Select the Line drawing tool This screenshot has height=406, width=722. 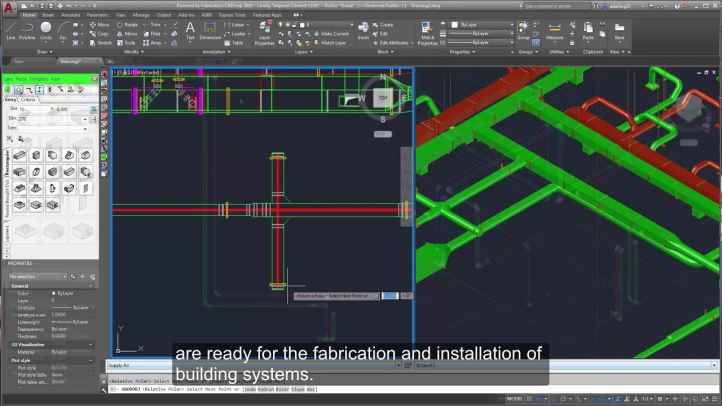point(10,29)
